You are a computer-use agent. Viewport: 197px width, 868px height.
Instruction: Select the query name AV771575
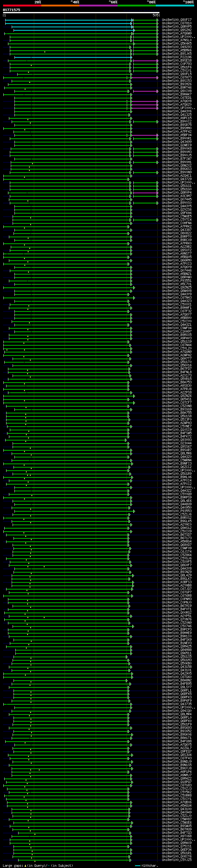coord(11,10)
